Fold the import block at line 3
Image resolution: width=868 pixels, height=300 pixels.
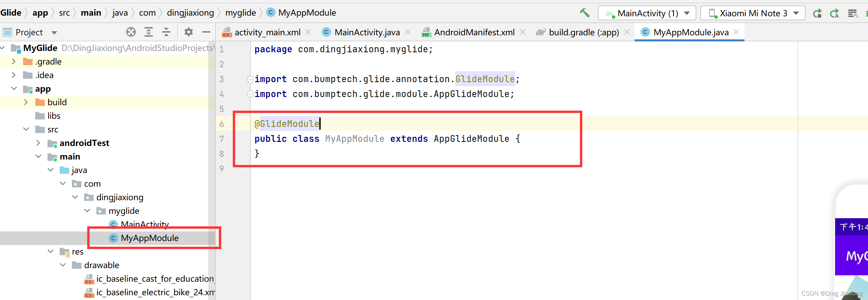(x=250, y=79)
